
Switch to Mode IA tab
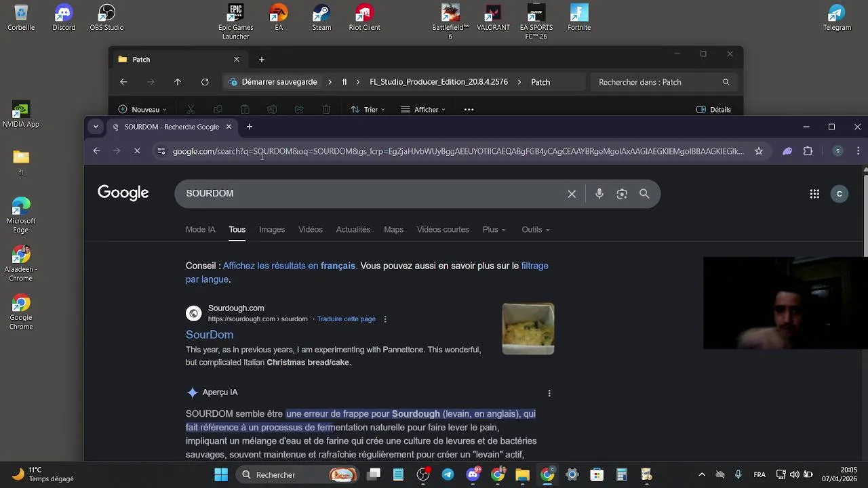pos(200,230)
